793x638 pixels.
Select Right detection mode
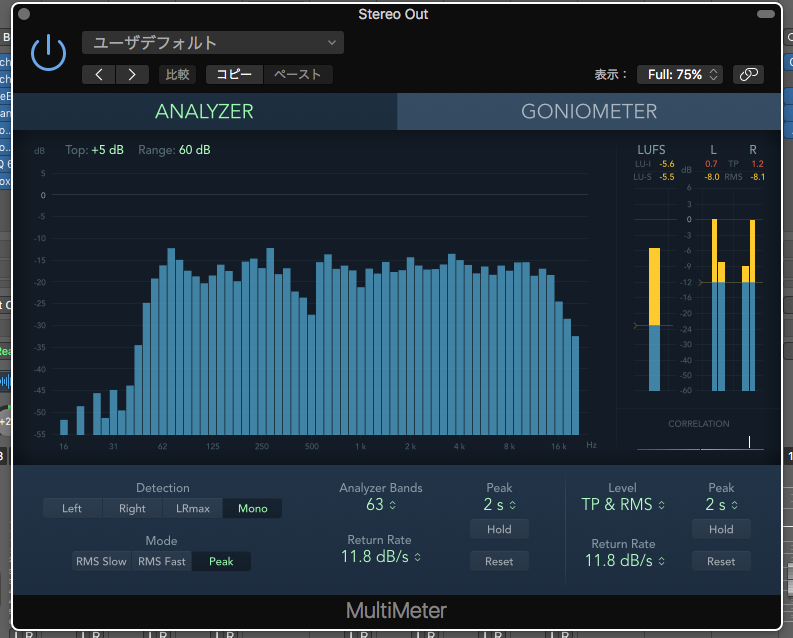[132, 508]
